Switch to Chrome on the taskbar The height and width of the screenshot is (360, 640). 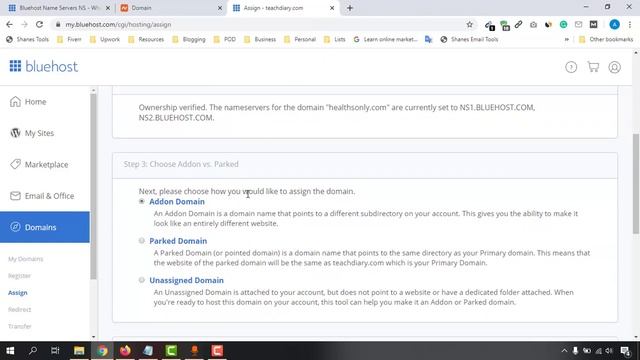click(102, 350)
